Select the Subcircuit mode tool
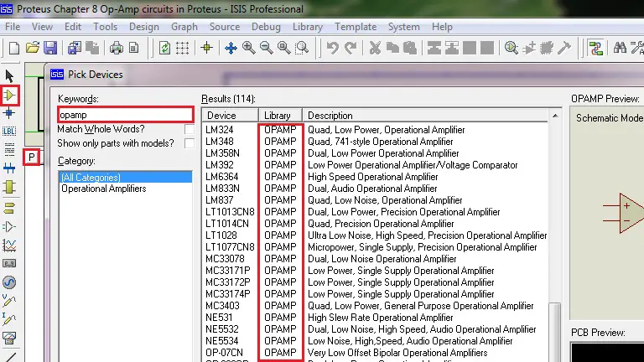Viewport: 644px width, 362px height. [x=9, y=187]
